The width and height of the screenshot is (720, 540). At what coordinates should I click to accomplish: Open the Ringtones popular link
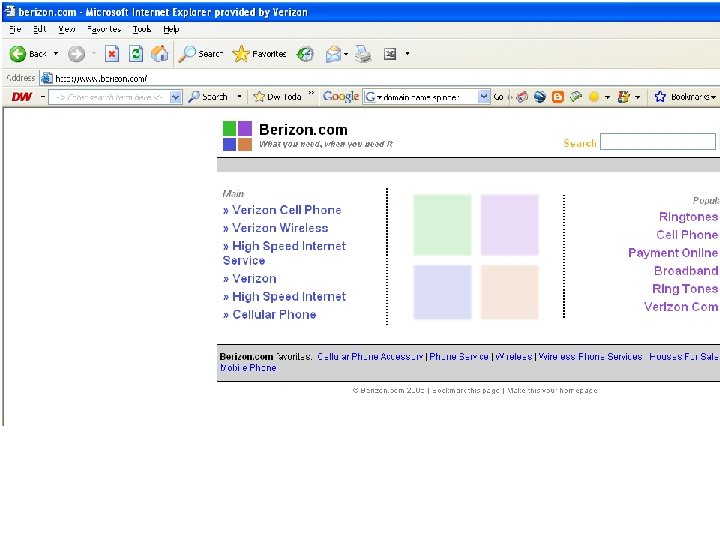pyautogui.click(x=688, y=217)
